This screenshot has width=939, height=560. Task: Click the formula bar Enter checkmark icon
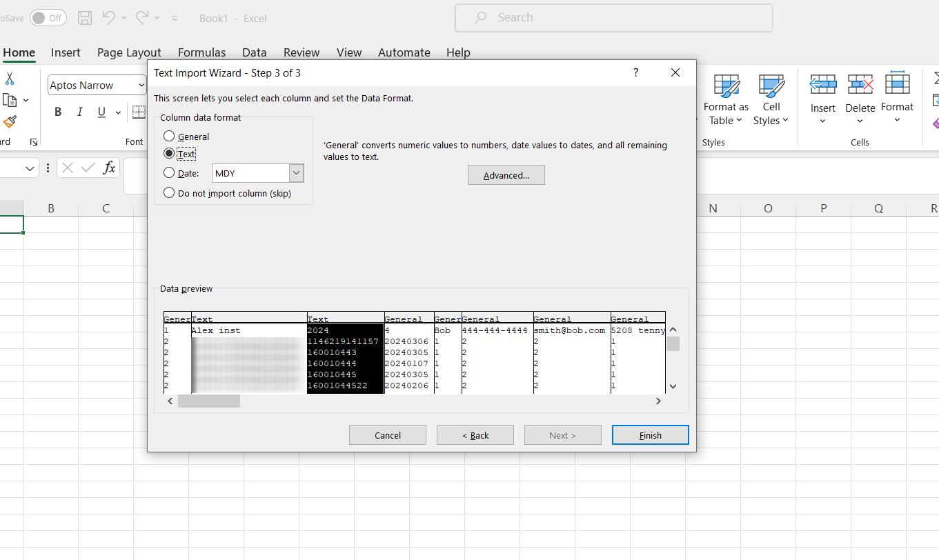pyautogui.click(x=88, y=168)
